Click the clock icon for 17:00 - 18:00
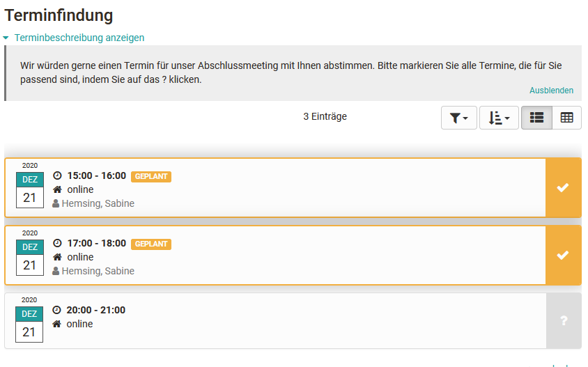Viewport: 588px width, 367px height. (x=58, y=244)
